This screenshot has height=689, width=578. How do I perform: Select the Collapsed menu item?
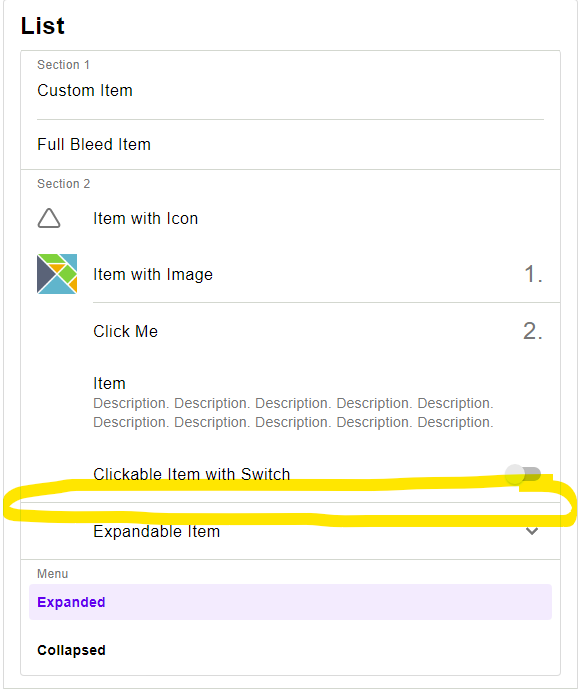[290, 650]
